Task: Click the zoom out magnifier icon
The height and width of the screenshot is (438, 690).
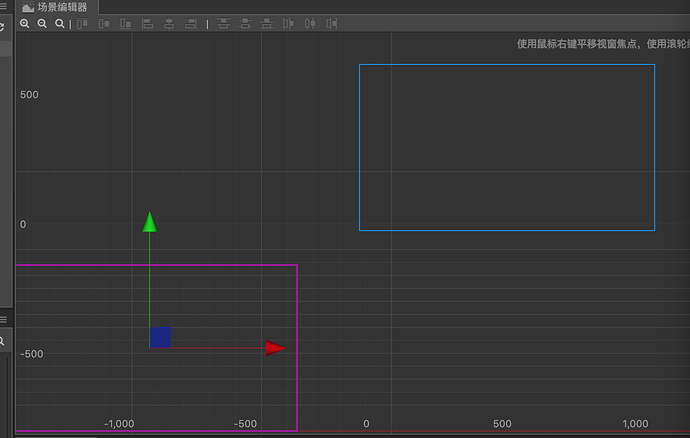Action: coord(42,24)
